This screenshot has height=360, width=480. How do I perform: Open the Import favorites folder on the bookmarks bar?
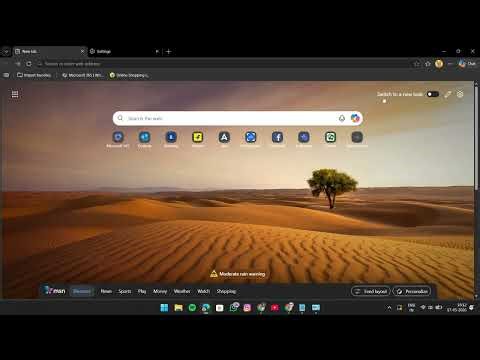(34, 75)
